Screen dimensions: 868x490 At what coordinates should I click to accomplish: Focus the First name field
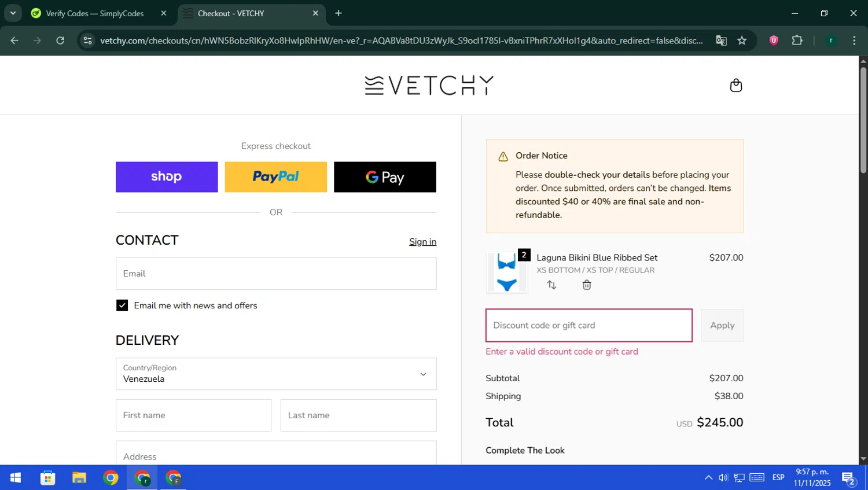point(193,415)
